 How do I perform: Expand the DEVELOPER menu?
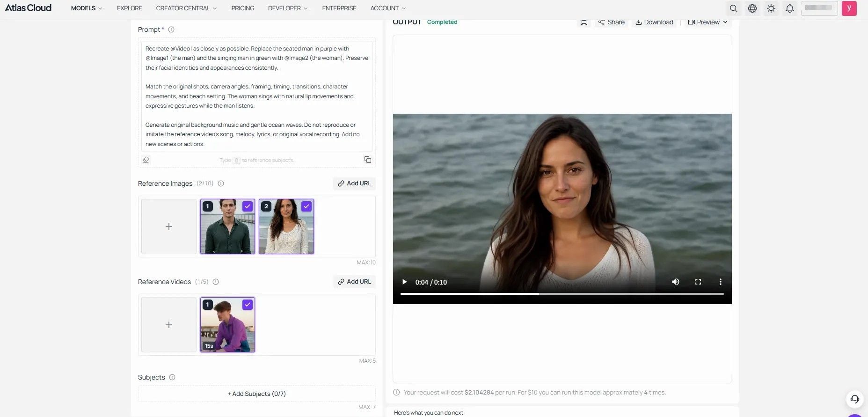288,8
